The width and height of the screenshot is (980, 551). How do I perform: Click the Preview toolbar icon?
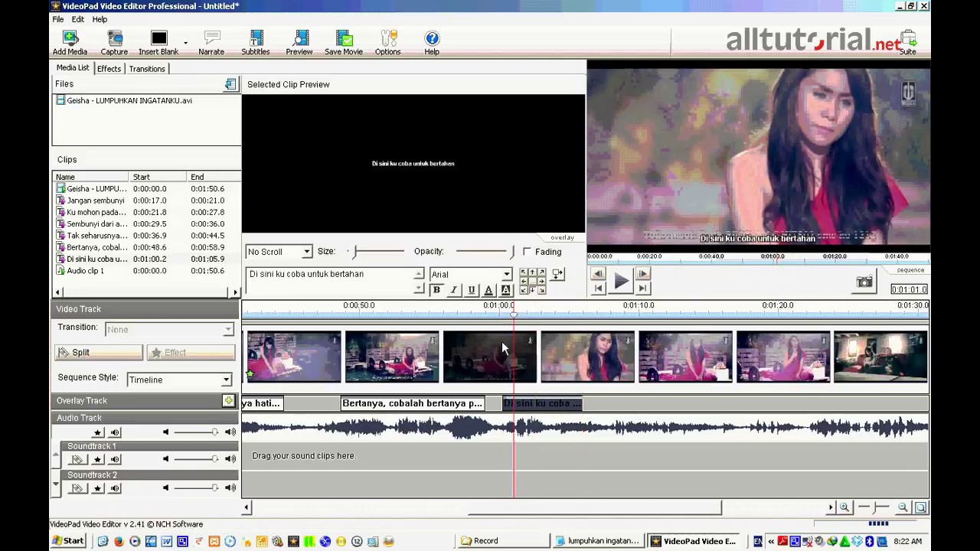[299, 43]
